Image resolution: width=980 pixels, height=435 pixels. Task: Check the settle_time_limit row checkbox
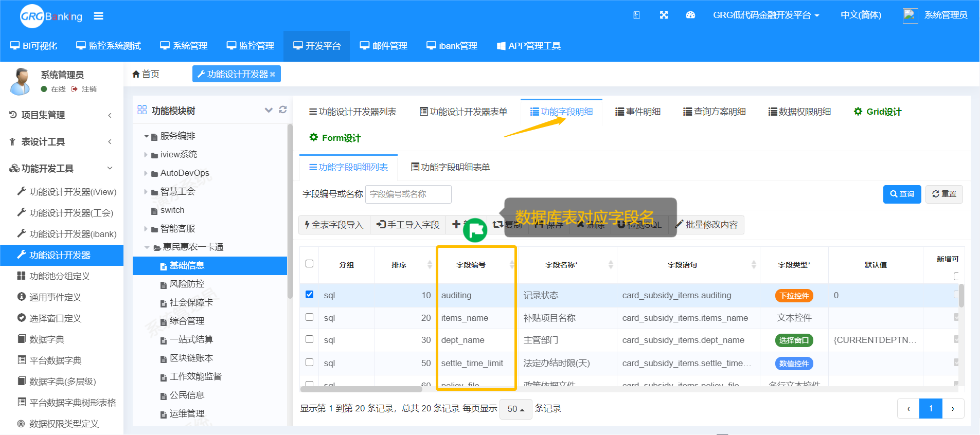pyautogui.click(x=309, y=362)
